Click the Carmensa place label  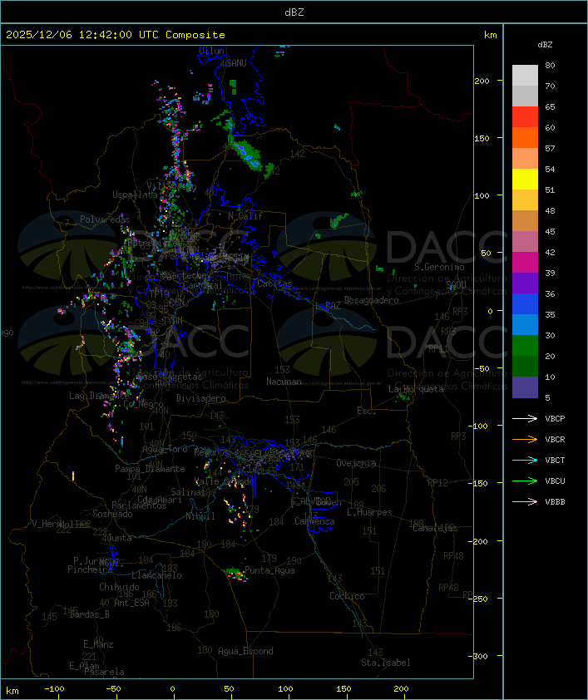pos(314,521)
